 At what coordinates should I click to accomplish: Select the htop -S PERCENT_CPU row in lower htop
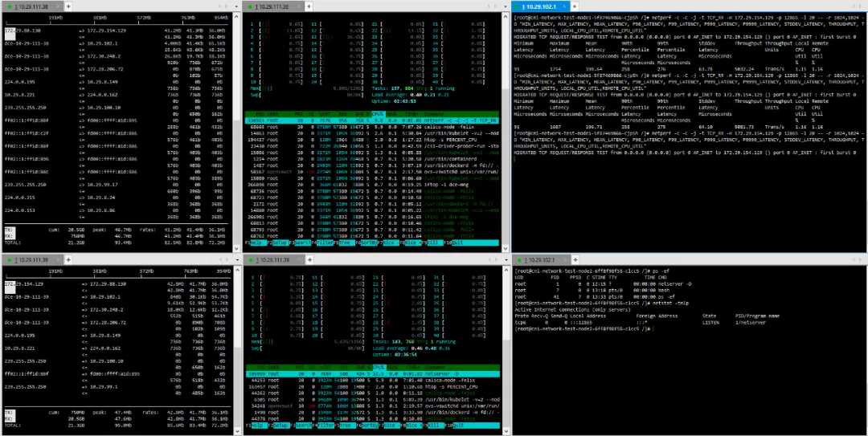[x=372, y=387]
